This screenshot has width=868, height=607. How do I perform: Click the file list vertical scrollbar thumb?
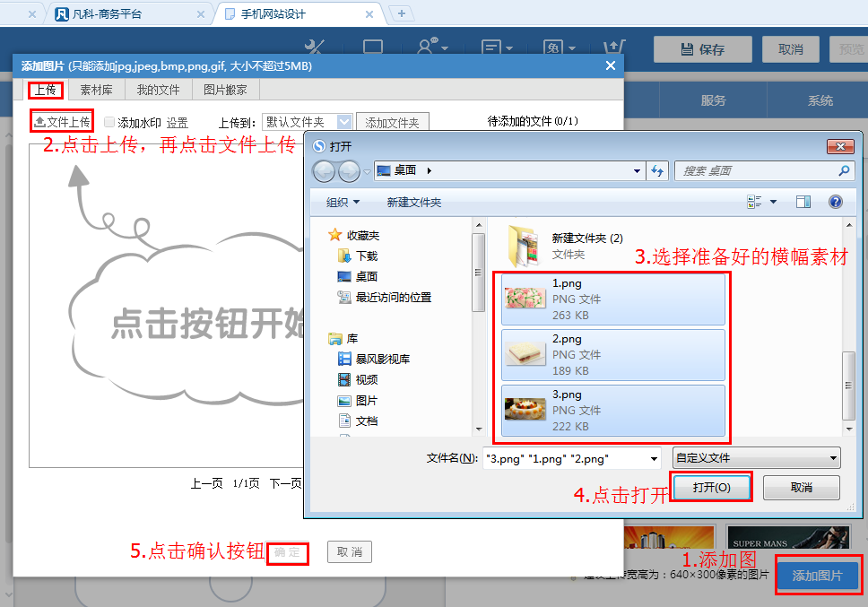(x=848, y=386)
